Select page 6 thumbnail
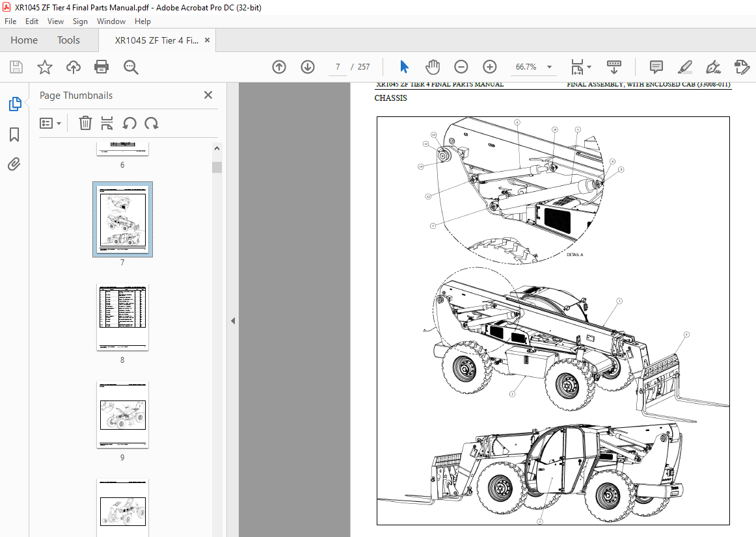The image size is (756, 537). pyautogui.click(x=122, y=149)
